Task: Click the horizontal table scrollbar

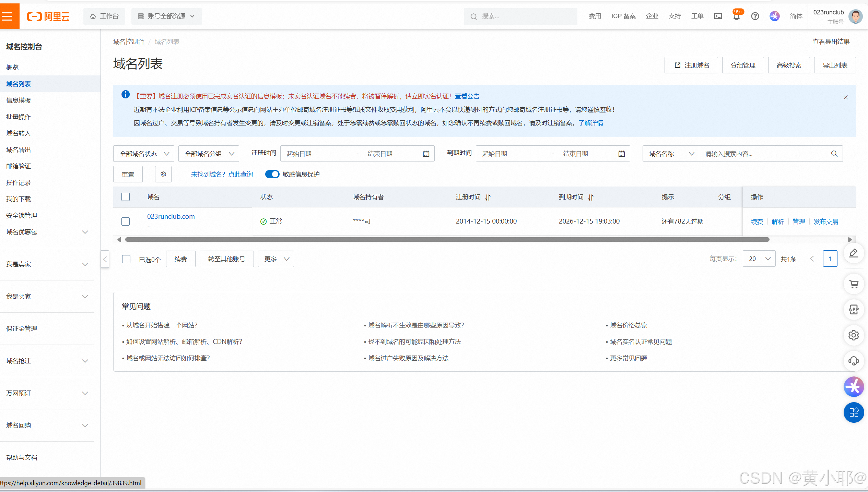Action: tap(447, 240)
